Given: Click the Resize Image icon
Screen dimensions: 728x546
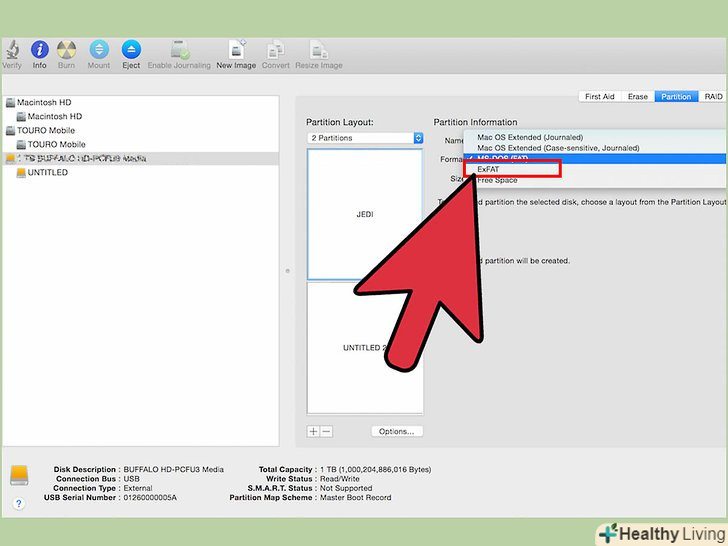Looking at the screenshot, I should point(318,50).
